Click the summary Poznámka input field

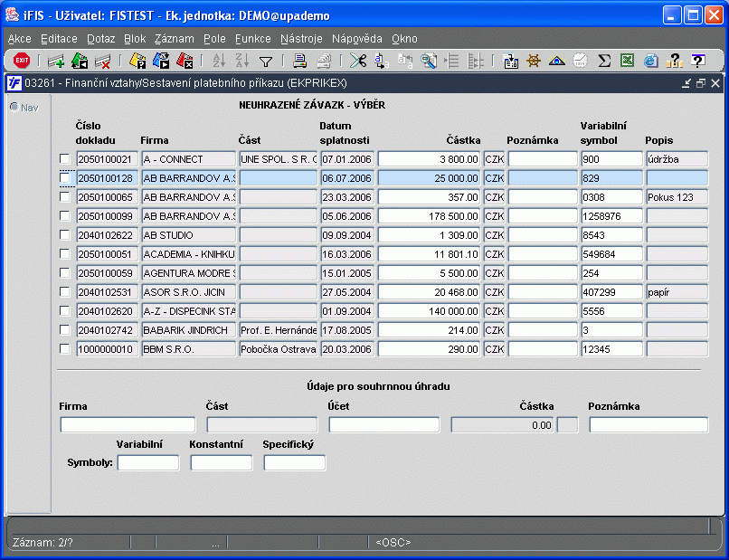point(649,424)
